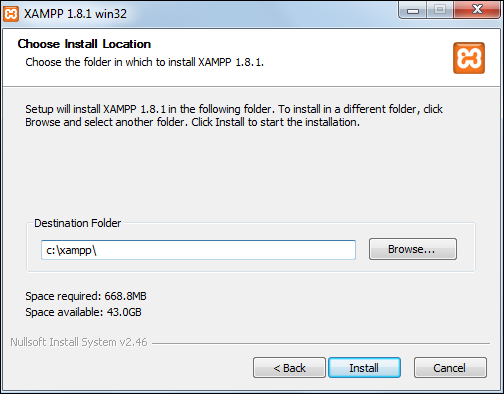504x394 pixels.
Task: Click the 'Browse and select another folder' instruction line
Action: tap(192, 122)
